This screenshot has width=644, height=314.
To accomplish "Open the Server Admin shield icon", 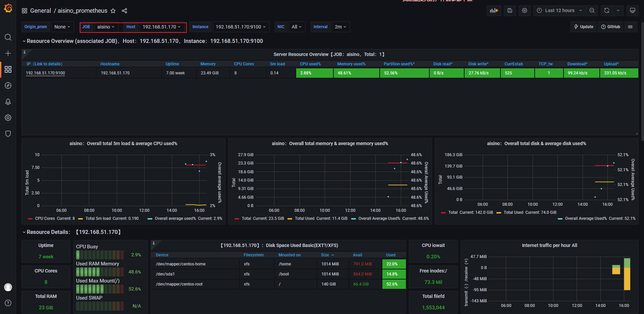I will (8, 134).
